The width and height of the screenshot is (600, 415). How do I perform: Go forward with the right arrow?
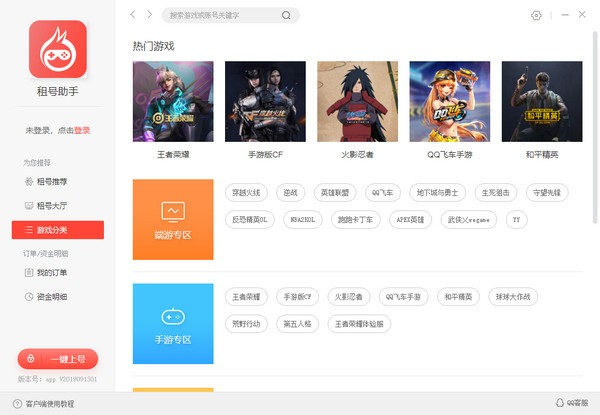(150, 15)
